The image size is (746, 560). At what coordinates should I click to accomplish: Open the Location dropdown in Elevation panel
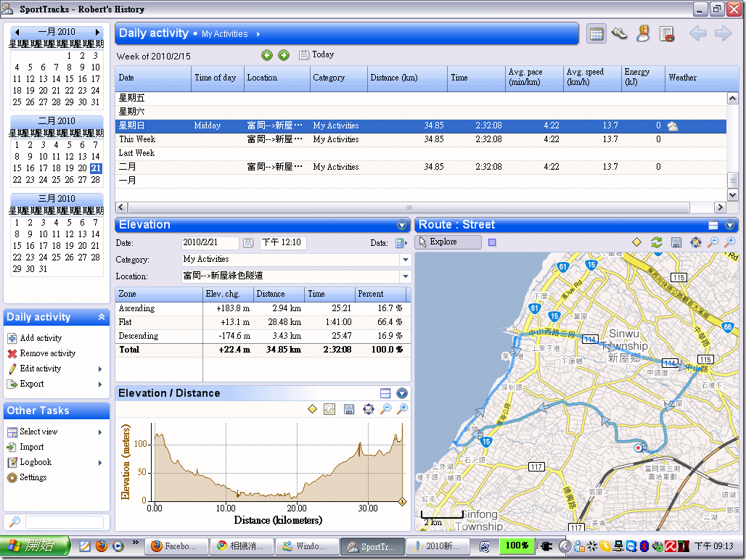(406, 276)
